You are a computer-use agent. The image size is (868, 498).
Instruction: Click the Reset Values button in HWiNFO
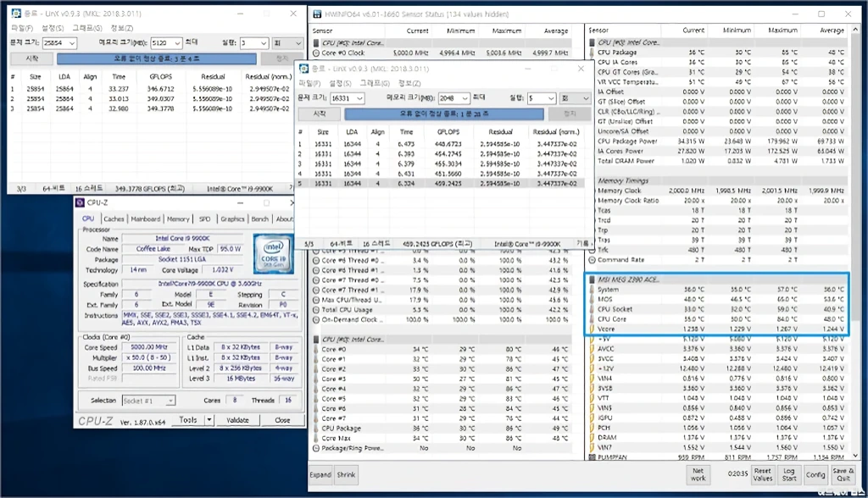[762, 474]
